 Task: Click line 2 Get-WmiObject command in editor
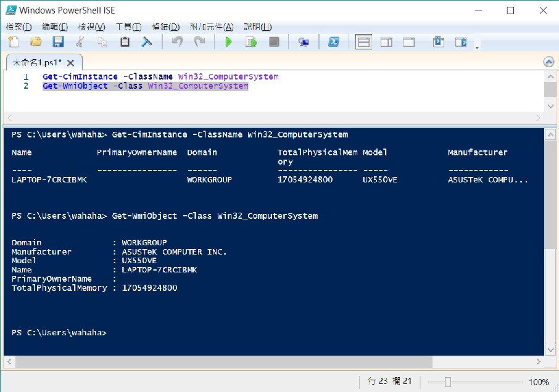[146, 86]
